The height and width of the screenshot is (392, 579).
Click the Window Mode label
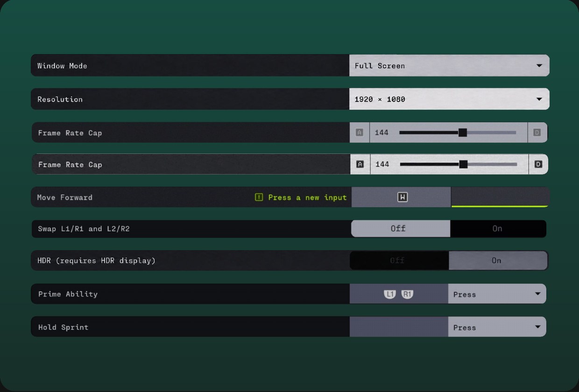(62, 66)
